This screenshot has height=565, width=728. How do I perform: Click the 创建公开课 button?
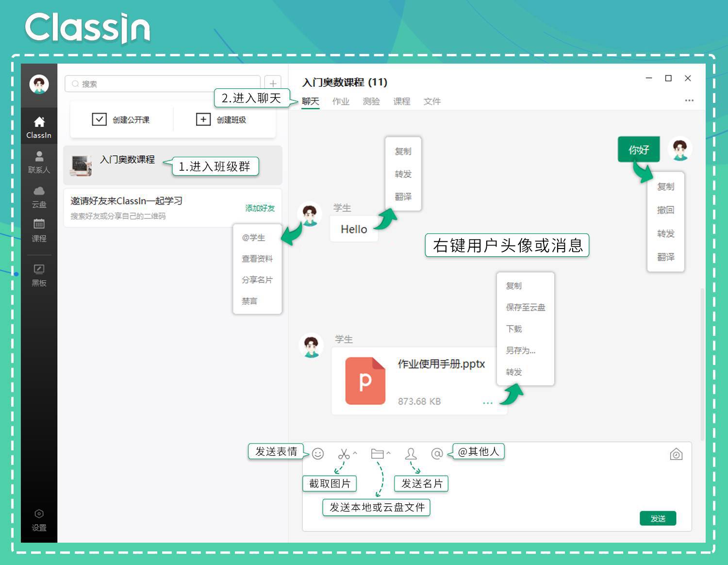121,119
